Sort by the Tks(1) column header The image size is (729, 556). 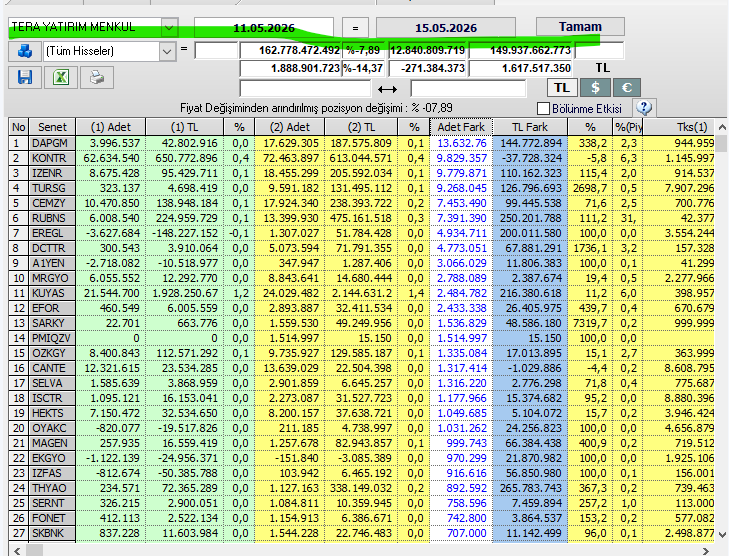click(x=679, y=127)
